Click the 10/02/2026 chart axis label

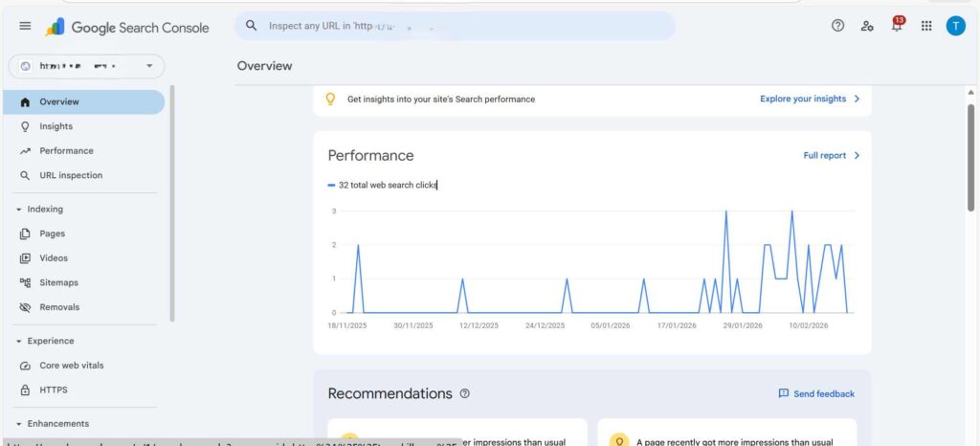808,325
